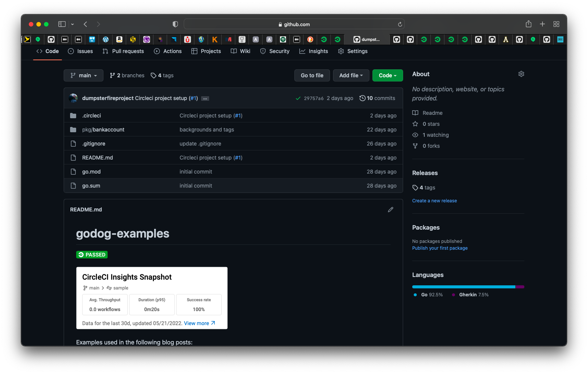Open the Code repository tab

click(47, 51)
